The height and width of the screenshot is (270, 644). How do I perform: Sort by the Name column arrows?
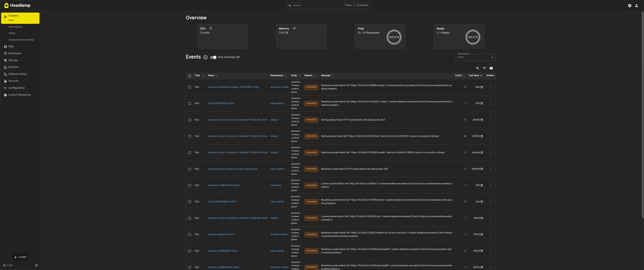click(x=216, y=76)
